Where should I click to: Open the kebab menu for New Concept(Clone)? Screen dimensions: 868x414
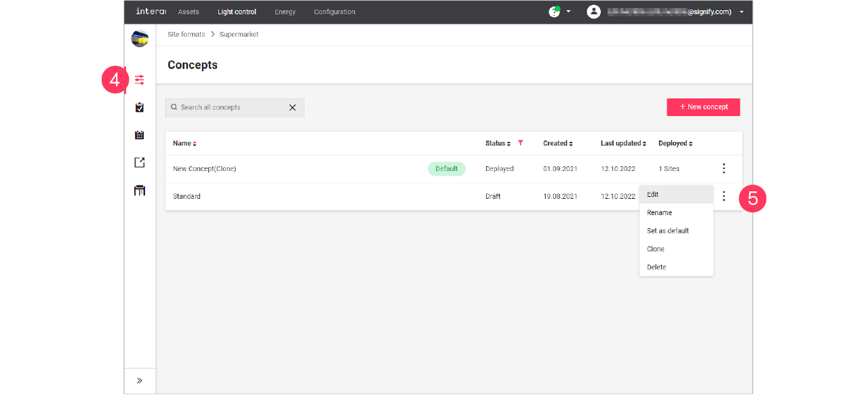coord(724,168)
